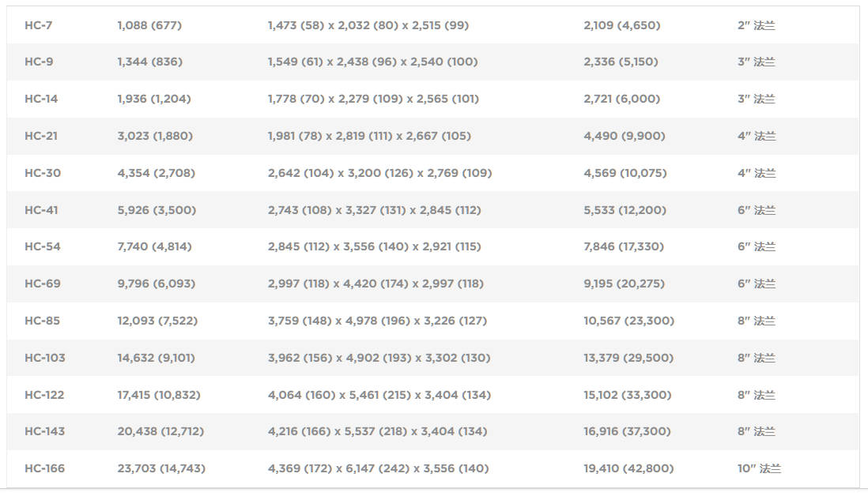Select dimensions 1,549 (61) x 2,438 (96) row
Screen dimensions: 868x496
point(372,62)
